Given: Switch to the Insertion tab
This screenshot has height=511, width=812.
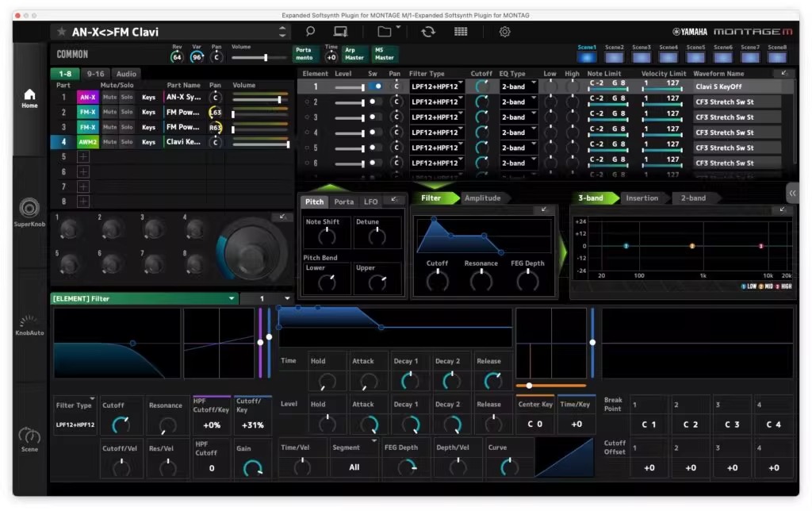Looking at the screenshot, I should (642, 198).
